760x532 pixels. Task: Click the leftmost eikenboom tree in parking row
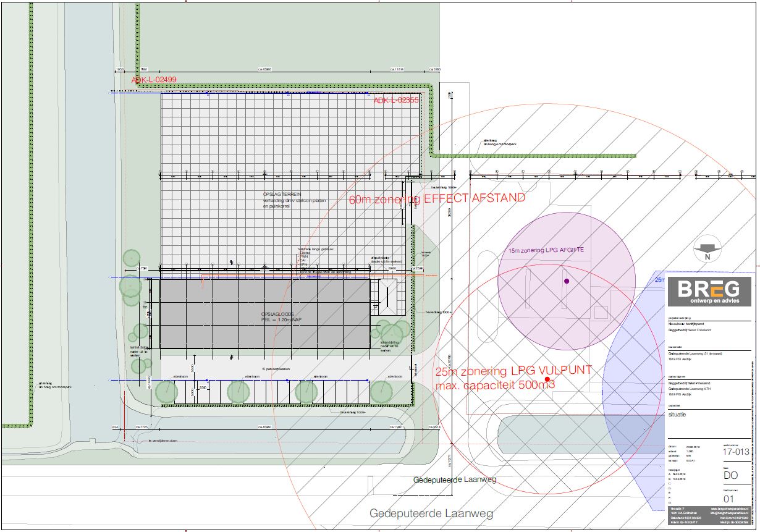pyautogui.click(x=167, y=391)
